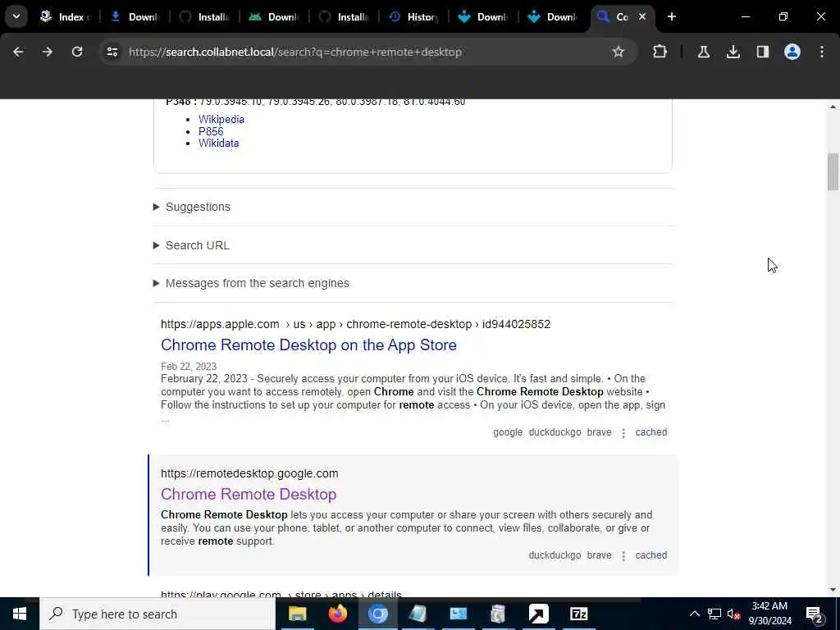Click the Feb 22, 2023 date text

click(189, 367)
